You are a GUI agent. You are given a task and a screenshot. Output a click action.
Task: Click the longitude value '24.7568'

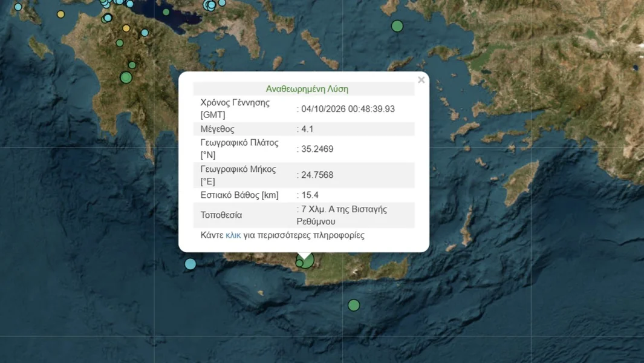point(317,175)
